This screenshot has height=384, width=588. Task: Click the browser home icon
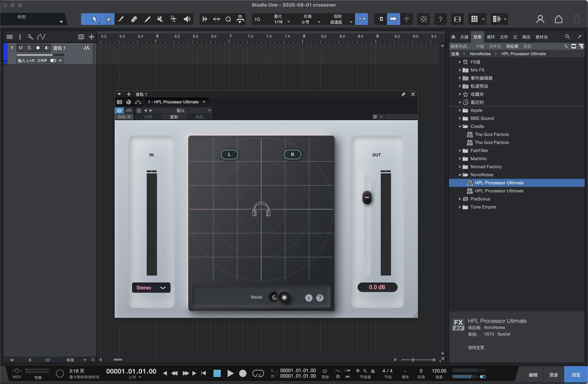453,37
